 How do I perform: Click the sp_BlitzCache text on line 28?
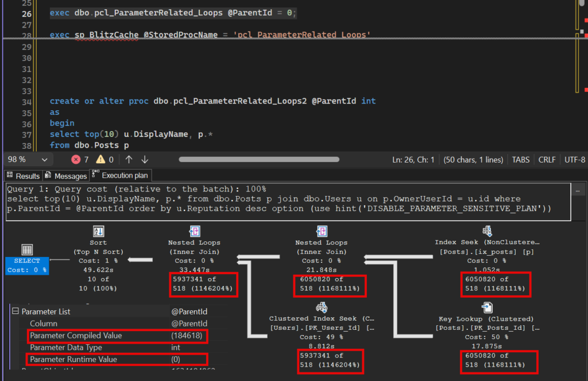[x=106, y=34]
